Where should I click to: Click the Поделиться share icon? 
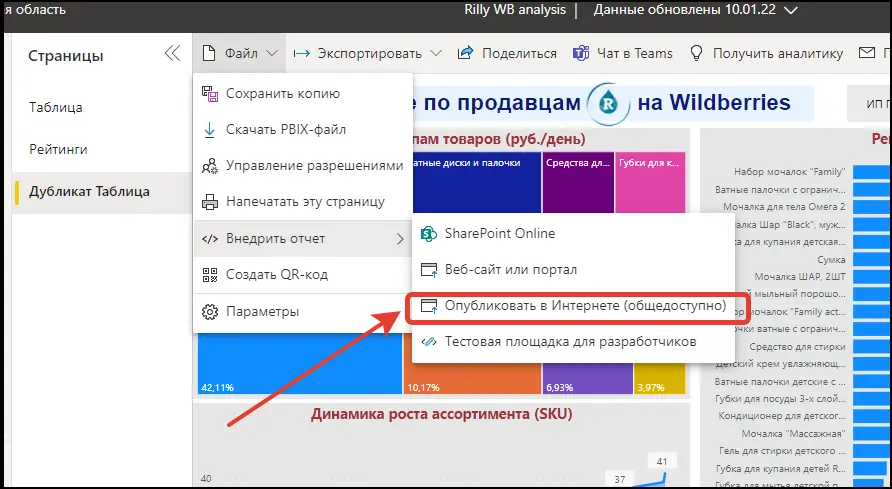tap(465, 53)
